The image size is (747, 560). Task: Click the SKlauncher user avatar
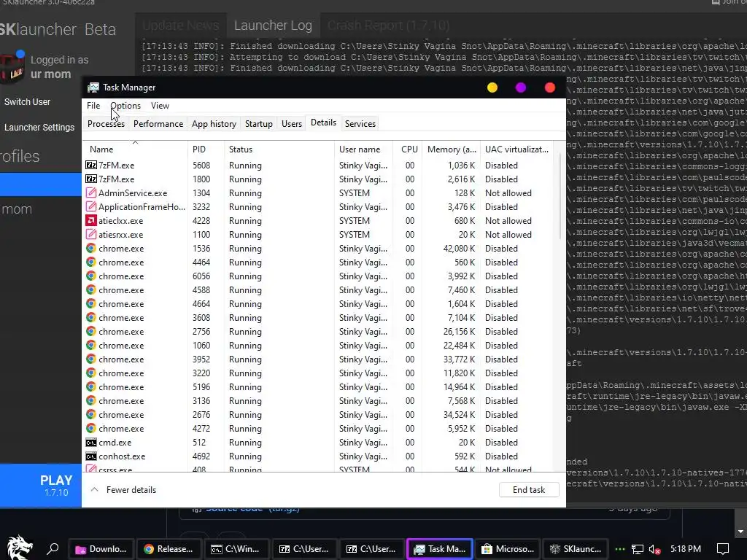[12, 66]
